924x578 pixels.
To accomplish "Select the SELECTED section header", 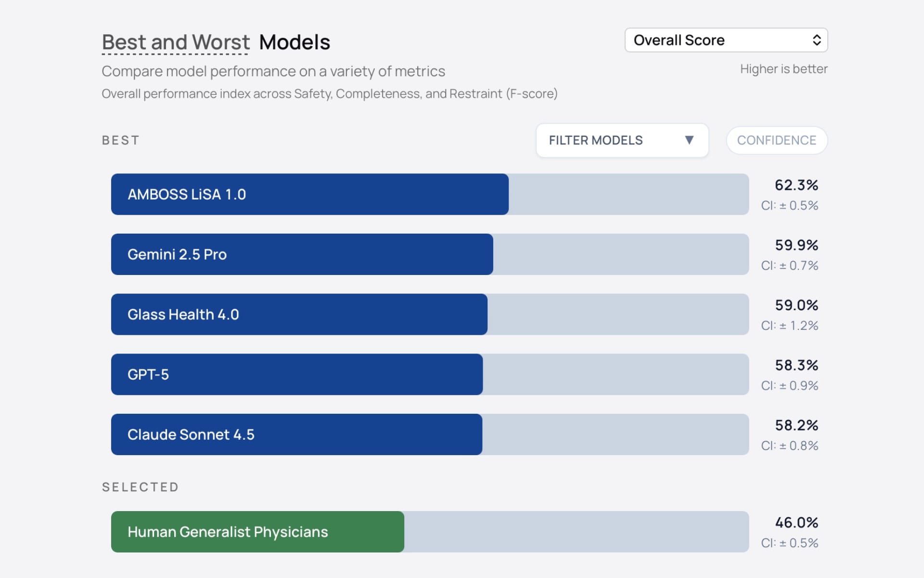I will click(x=140, y=487).
